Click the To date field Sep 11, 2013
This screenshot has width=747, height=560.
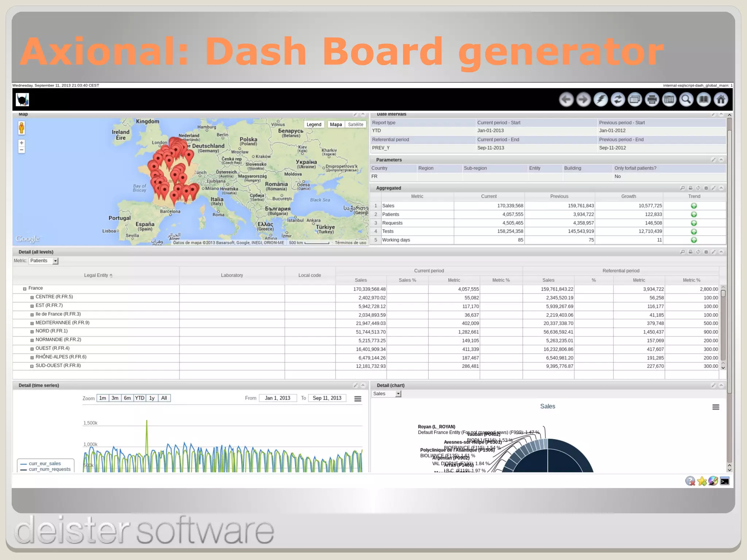pos(327,398)
